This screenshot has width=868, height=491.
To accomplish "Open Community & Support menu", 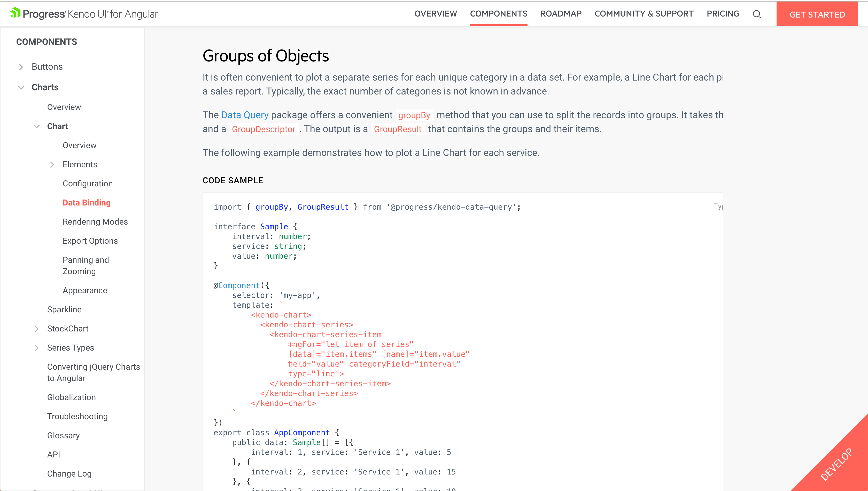I will point(644,14).
